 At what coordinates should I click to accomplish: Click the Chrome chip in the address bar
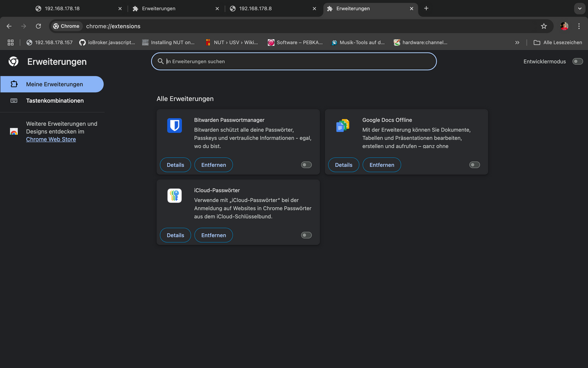[x=67, y=26]
